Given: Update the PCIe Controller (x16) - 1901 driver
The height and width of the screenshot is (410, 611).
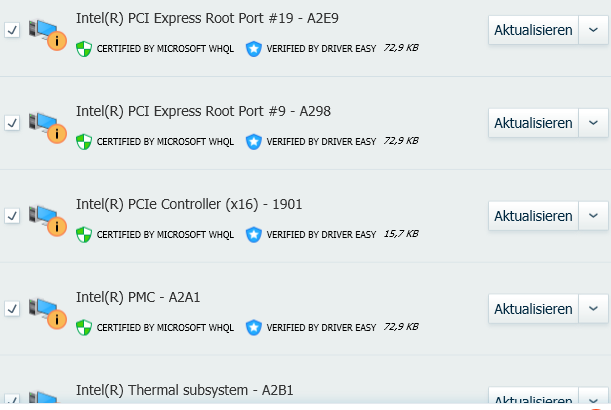Looking at the screenshot, I should 533,216.
